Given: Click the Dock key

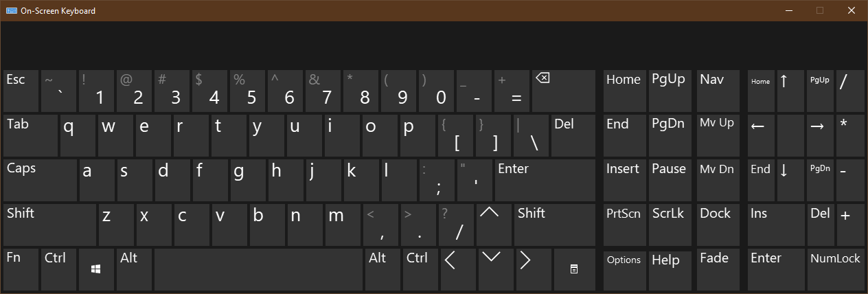Looking at the screenshot, I should tap(718, 225).
